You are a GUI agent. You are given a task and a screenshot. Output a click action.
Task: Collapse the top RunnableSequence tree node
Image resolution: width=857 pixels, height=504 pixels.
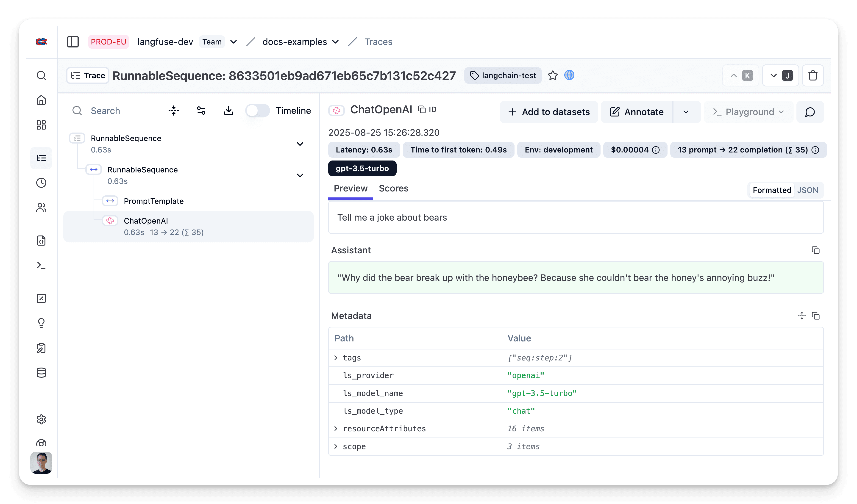click(x=300, y=144)
